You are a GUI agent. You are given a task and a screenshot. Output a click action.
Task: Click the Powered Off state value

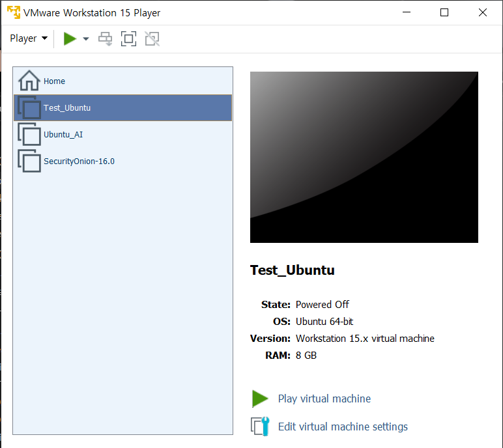(x=322, y=304)
